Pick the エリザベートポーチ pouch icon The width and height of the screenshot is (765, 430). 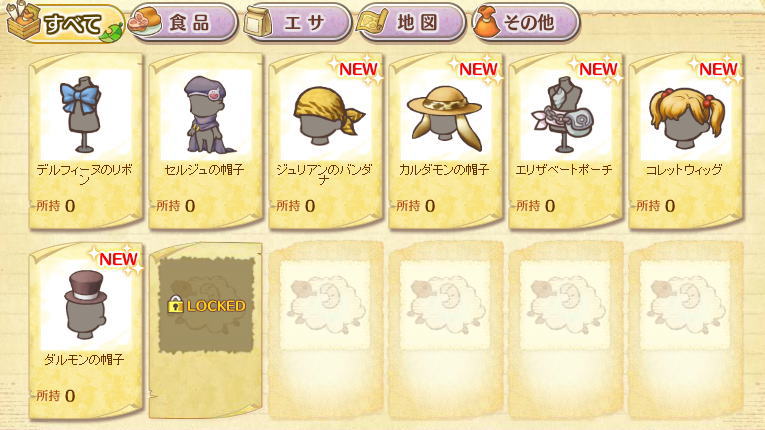point(564,115)
